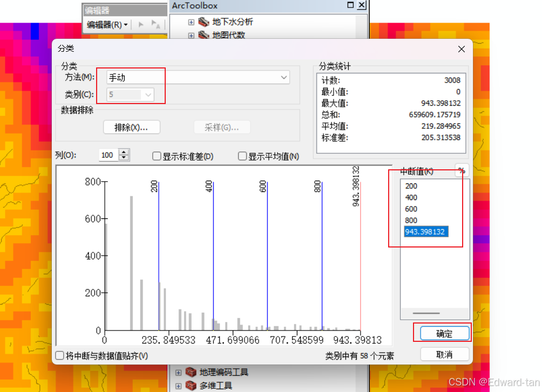Select break value 200 in 中断值 list
Viewport: 542px width, 392px height.
(411, 186)
